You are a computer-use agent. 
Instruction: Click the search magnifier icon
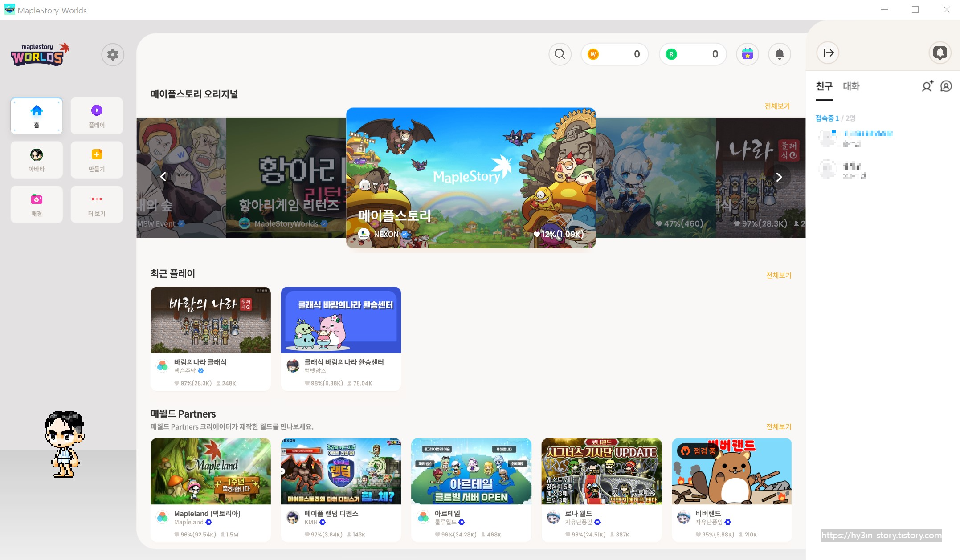[560, 54]
